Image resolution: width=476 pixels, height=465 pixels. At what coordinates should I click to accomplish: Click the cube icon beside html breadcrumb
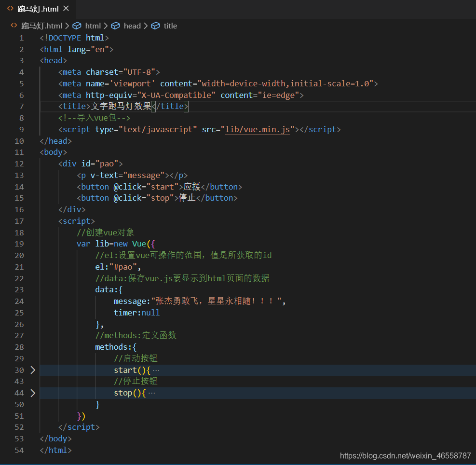click(77, 26)
